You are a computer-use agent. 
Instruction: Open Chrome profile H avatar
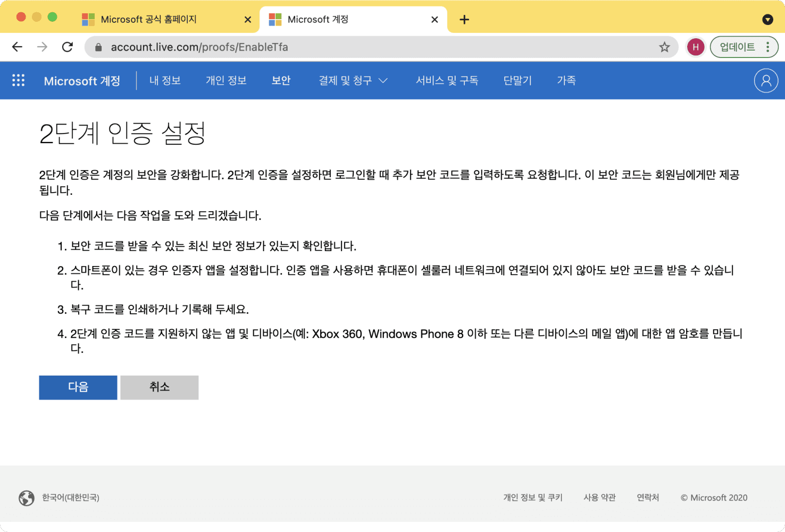(x=696, y=47)
